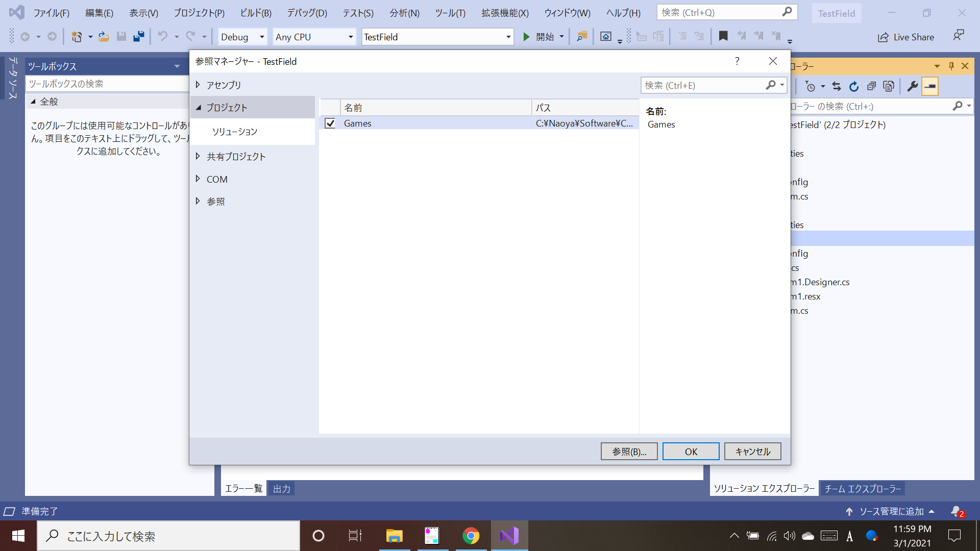Click the reference manager search field
980x551 pixels.
pyautogui.click(x=703, y=85)
